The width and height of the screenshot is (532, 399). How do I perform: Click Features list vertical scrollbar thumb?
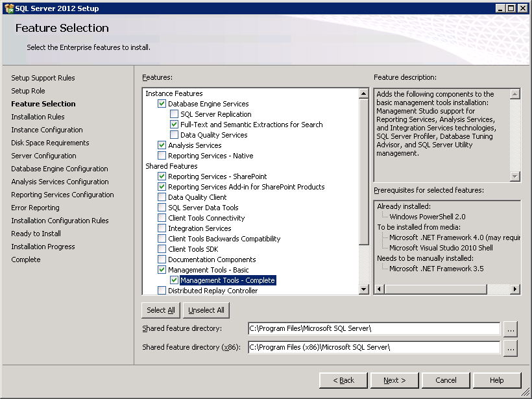364,172
